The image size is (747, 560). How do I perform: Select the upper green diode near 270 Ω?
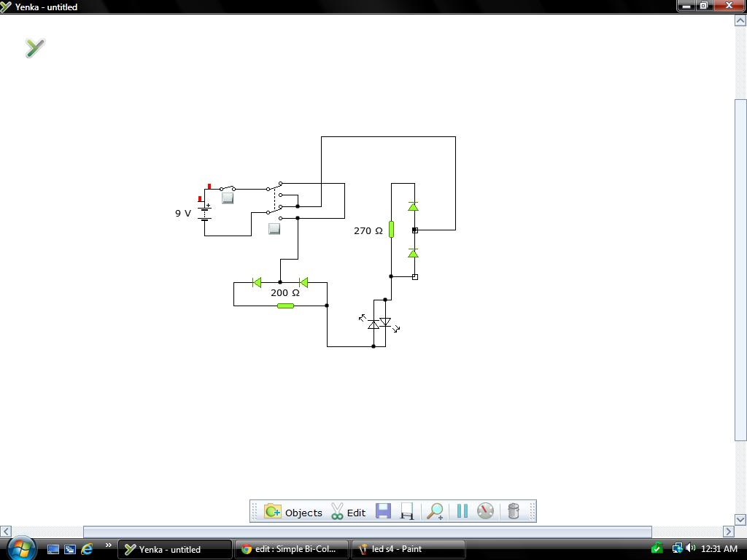(413, 206)
